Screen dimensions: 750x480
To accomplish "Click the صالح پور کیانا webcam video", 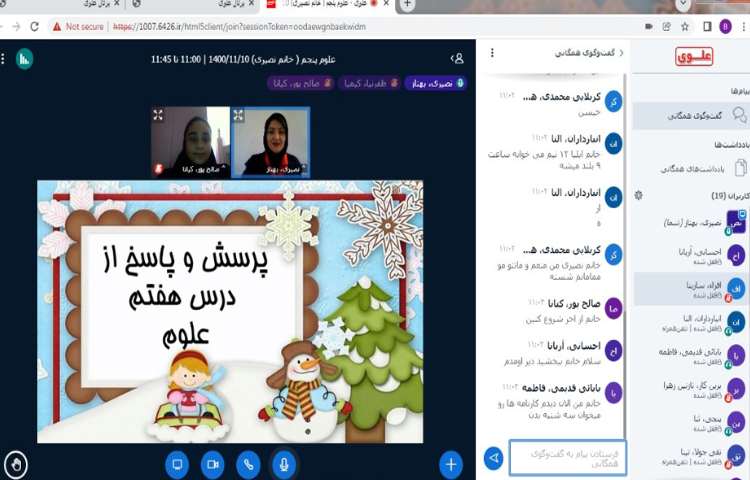I will coord(191,142).
